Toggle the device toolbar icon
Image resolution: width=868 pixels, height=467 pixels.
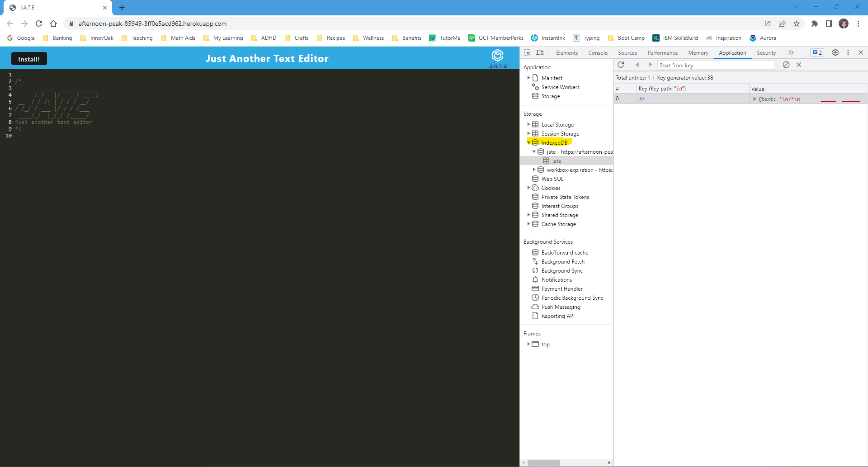pyautogui.click(x=540, y=52)
